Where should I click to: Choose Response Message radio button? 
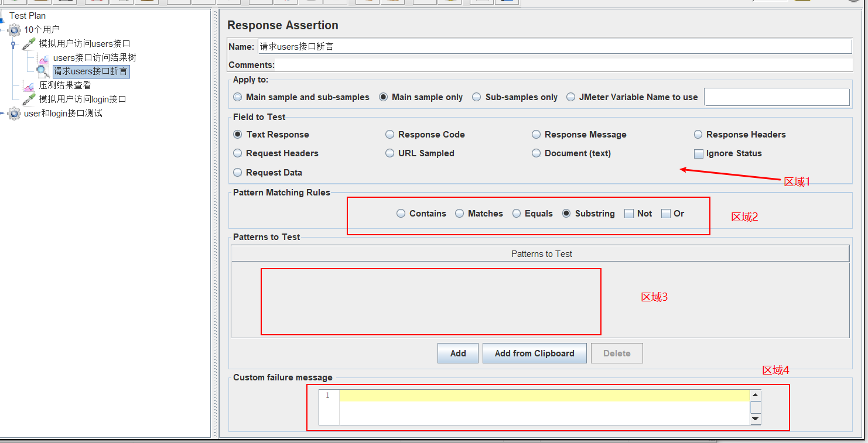click(536, 135)
